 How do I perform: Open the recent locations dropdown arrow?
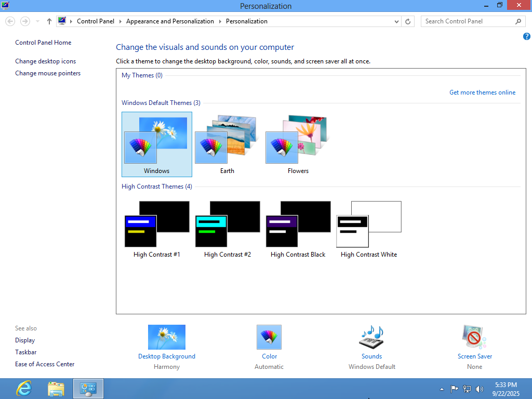pyautogui.click(x=37, y=21)
